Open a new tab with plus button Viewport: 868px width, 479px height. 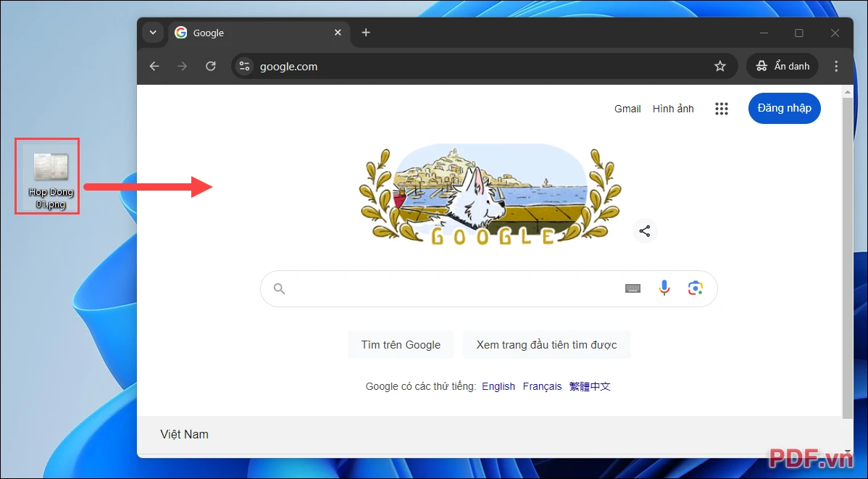click(x=365, y=33)
